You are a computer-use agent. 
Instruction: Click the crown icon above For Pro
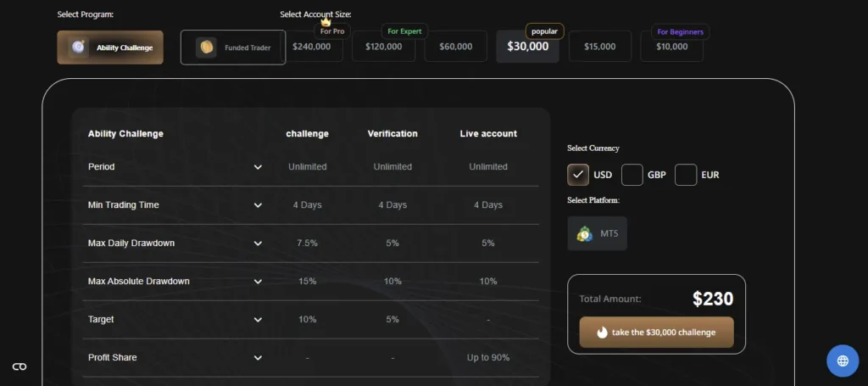click(325, 21)
